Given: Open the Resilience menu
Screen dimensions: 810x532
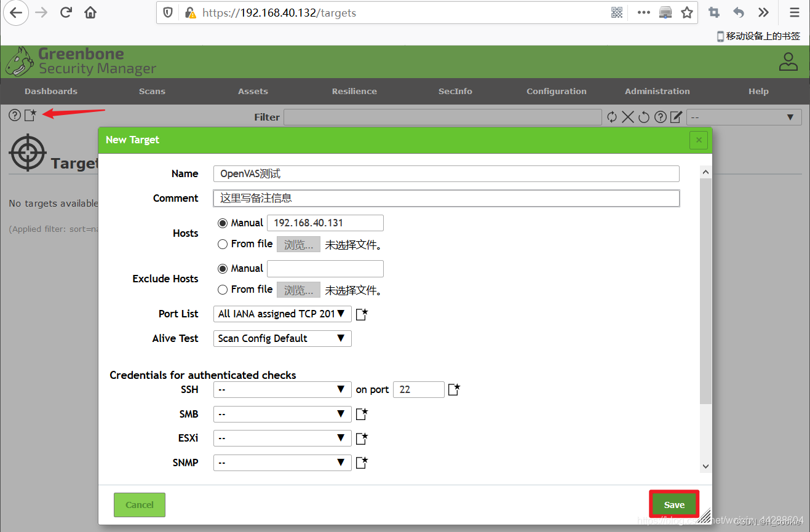Looking at the screenshot, I should (354, 91).
